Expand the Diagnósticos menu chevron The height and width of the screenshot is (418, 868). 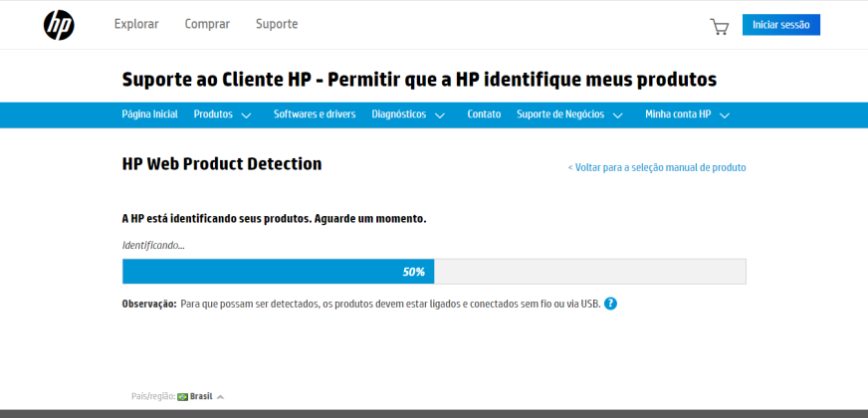click(440, 115)
